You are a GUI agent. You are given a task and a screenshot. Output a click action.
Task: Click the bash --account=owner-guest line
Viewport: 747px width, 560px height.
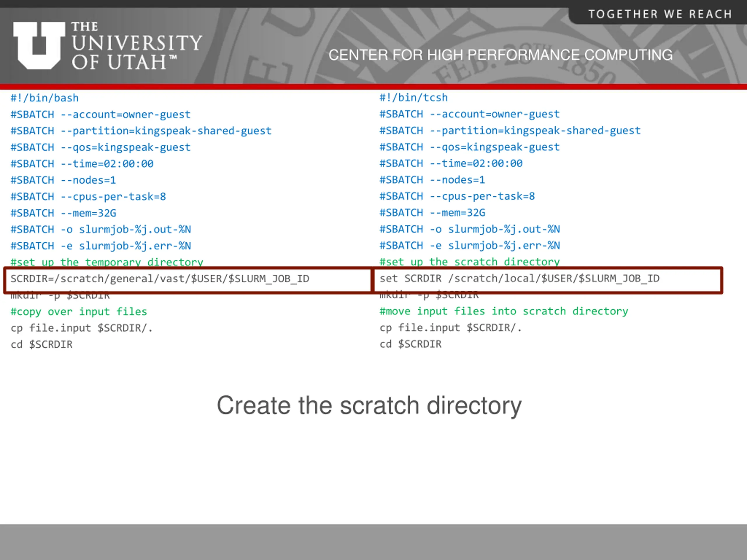pyautogui.click(x=101, y=114)
